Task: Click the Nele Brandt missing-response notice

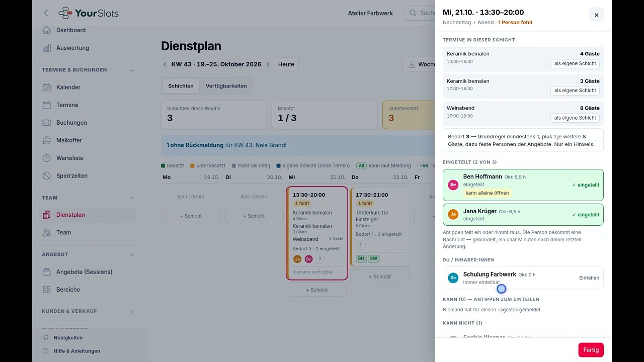Action: [x=298, y=145]
